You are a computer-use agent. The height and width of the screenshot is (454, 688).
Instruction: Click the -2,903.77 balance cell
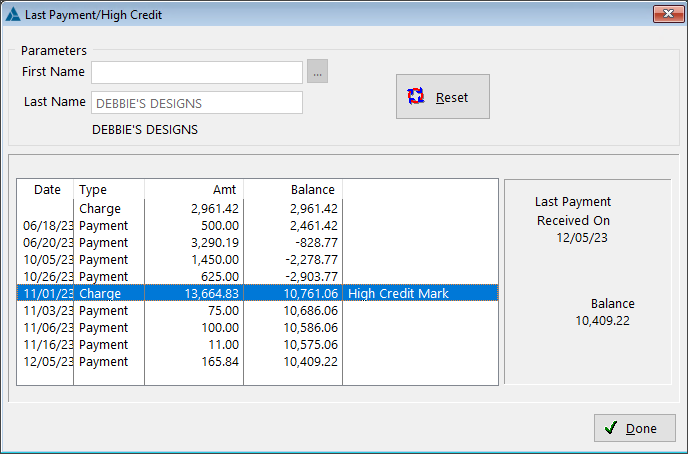[312, 277]
